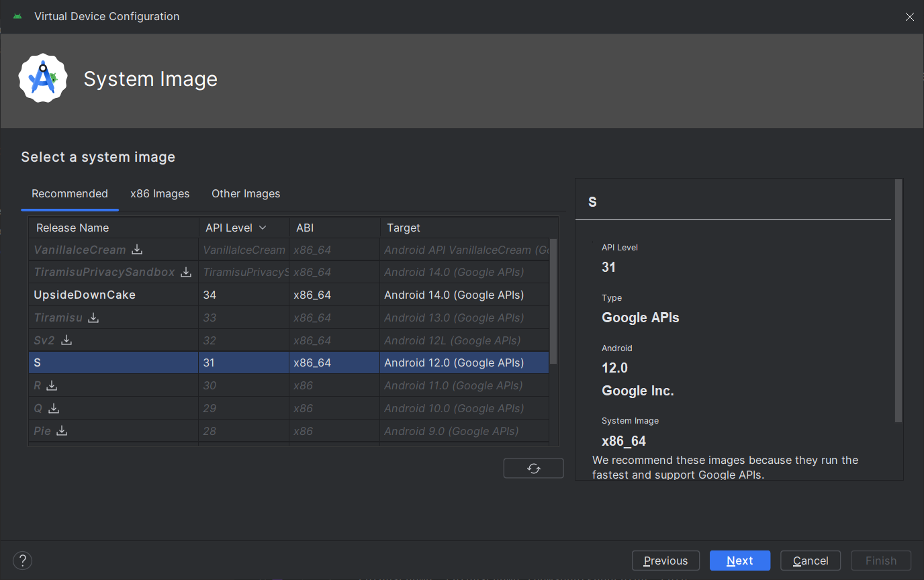Download the TiramisuPrivacySandbox system image
Viewport: 924px width, 580px height.
point(186,273)
